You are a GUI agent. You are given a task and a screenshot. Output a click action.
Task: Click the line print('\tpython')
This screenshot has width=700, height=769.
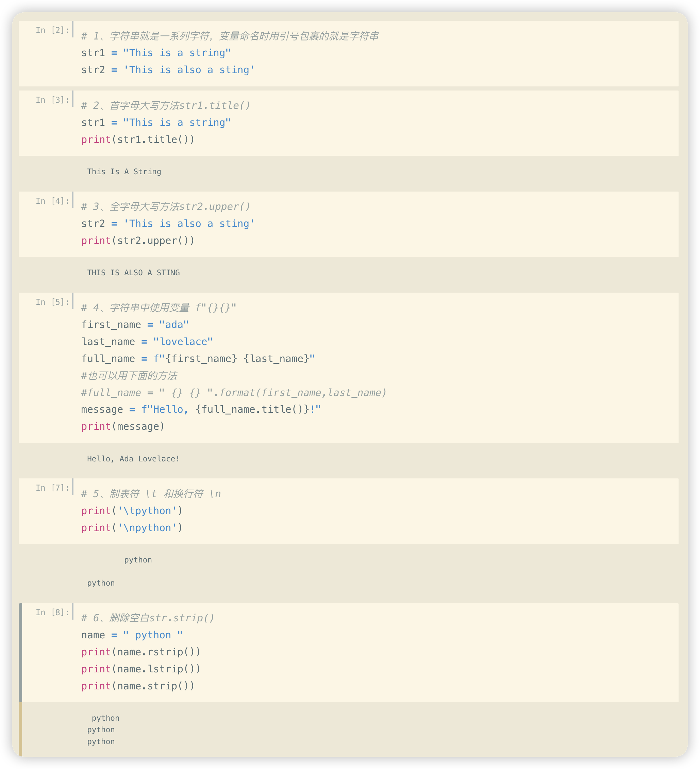(132, 511)
